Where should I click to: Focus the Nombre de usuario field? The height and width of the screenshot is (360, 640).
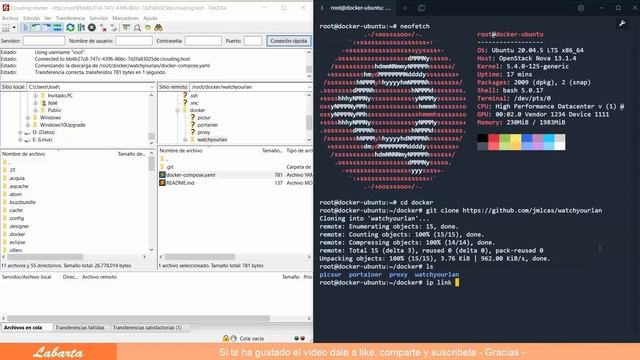point(134,41)
